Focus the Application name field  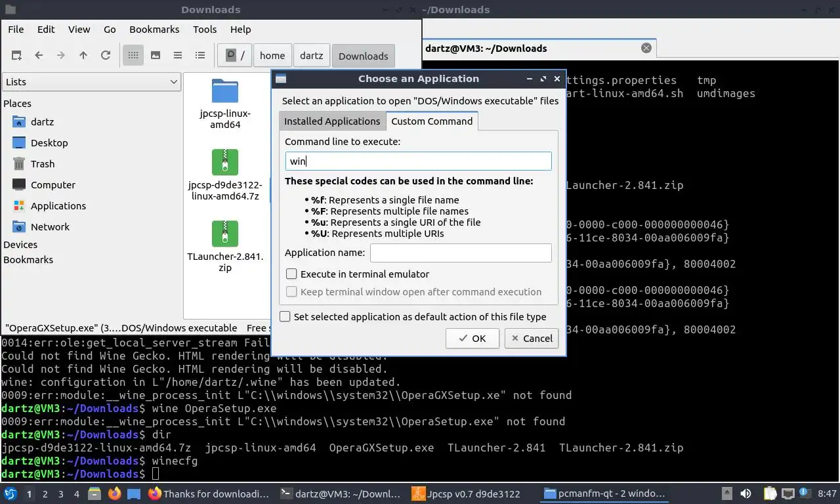pyautogui.click(x=461, y=253)
